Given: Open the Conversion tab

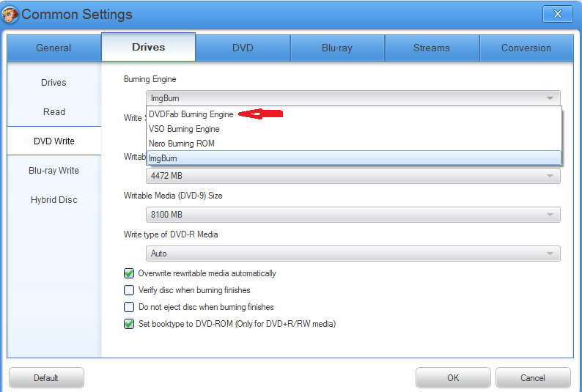Looking at the screenshot, I should pos(526,48).
